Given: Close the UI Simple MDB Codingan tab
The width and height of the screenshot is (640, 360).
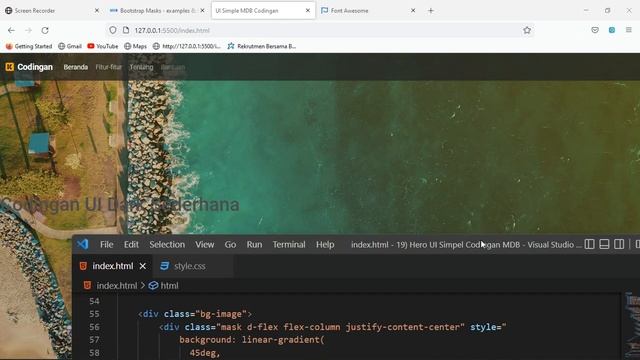Looking at the screenshot, I should click(308, 11).
